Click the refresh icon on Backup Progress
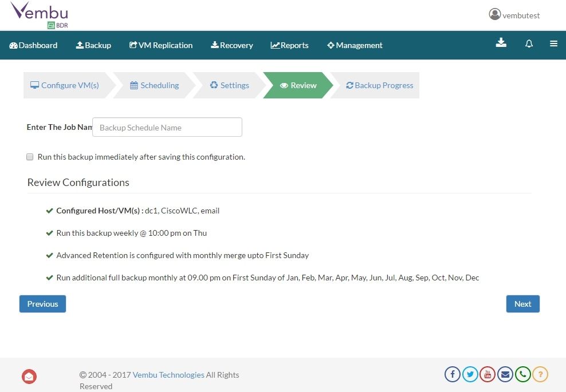566x392 pixels. pos(349,85)
